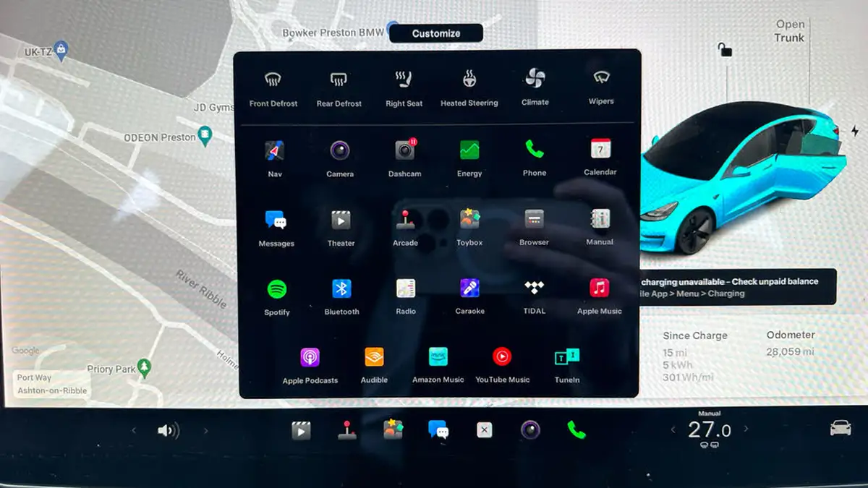The height and width of the screenshot is (488, 868).
Task: Increase temperature with right arrow
Action: pos(746,429)
